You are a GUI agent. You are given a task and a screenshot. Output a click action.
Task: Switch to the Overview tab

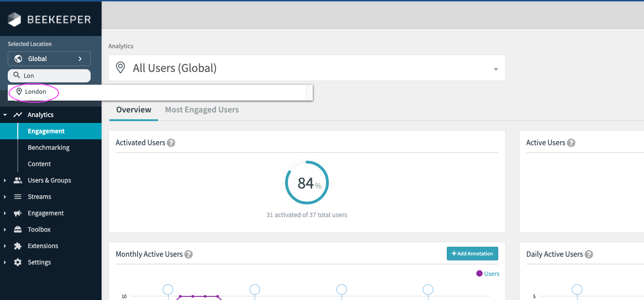133,110
